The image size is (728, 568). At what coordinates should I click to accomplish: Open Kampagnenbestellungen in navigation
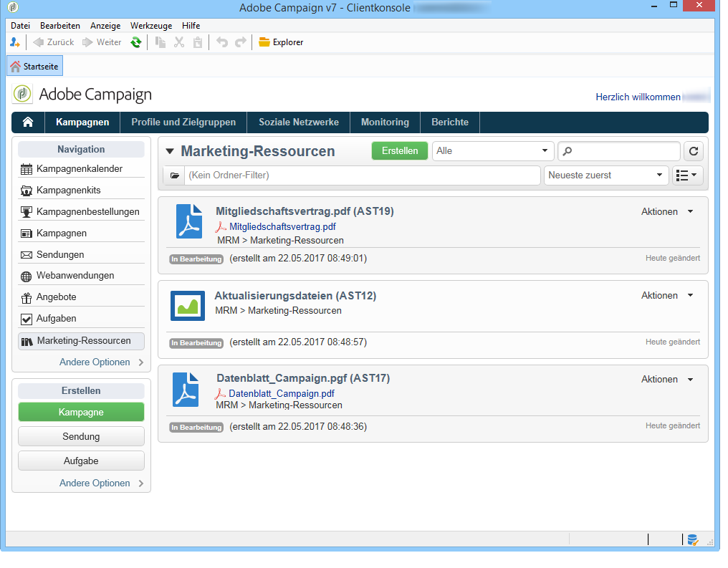coord(81,211)
